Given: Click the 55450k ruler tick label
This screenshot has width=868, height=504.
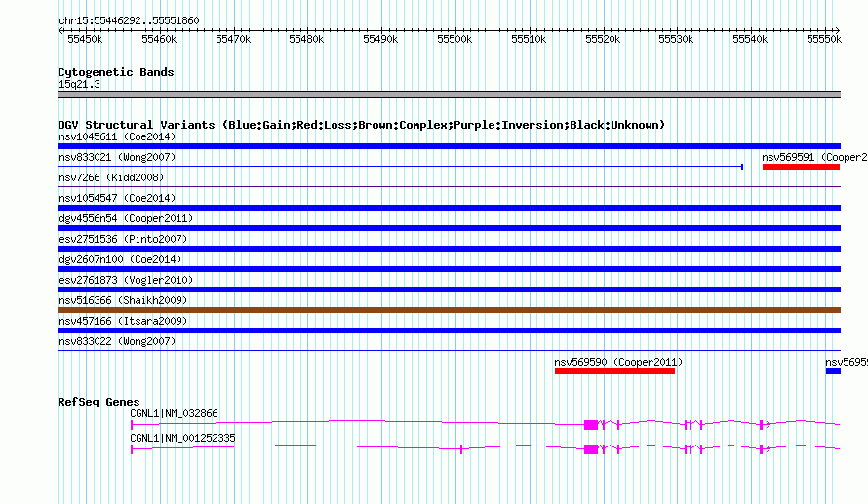Looking at the screenshot, I should [85, 39].
